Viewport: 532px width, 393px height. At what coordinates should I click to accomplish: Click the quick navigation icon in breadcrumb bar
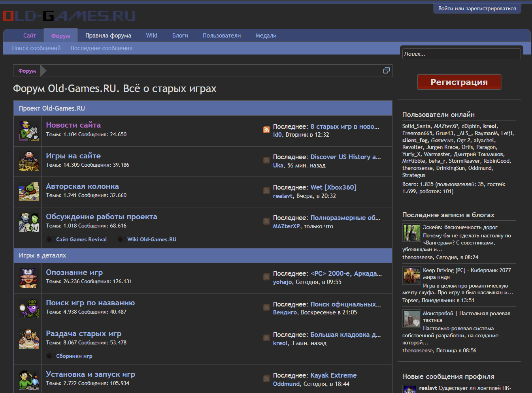click(x=386, y=70)
